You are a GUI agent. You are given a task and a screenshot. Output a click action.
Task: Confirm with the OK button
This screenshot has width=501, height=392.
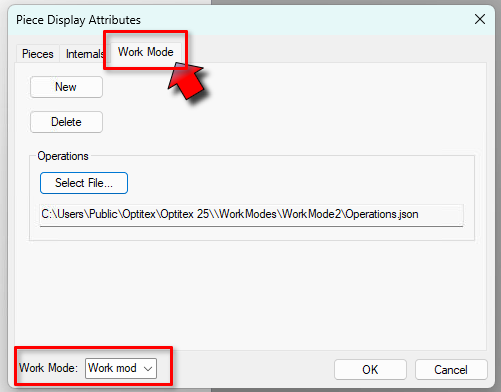(x=370, y=370)
